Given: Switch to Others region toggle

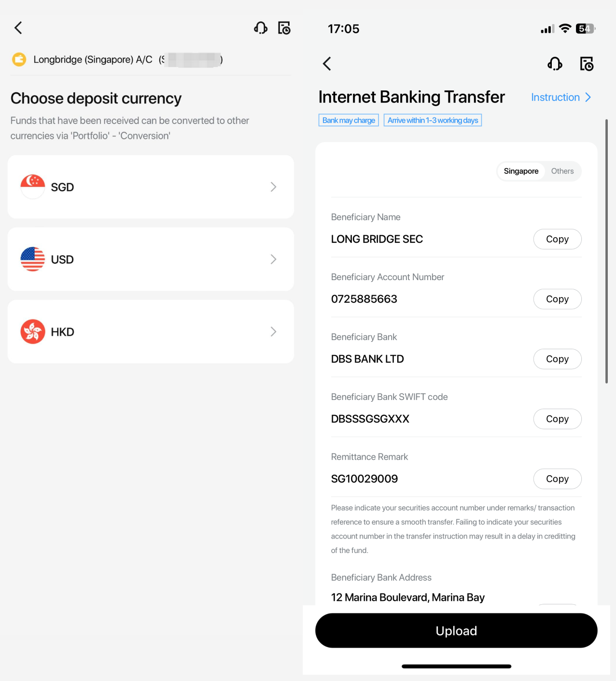Looking at the screenshot, I should pos(562,171).
